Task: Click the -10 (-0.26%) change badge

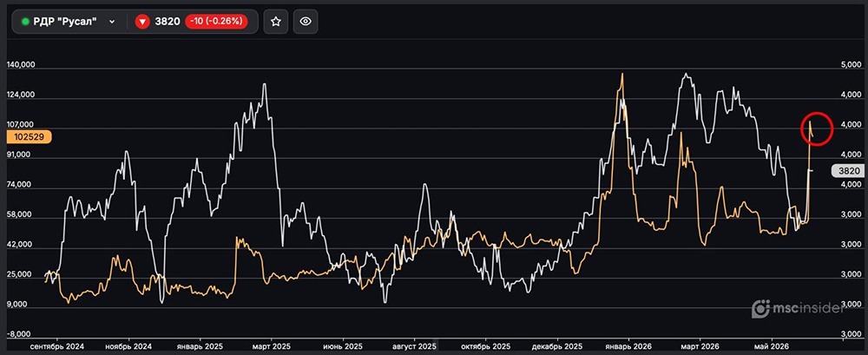Action: point(216,22)
